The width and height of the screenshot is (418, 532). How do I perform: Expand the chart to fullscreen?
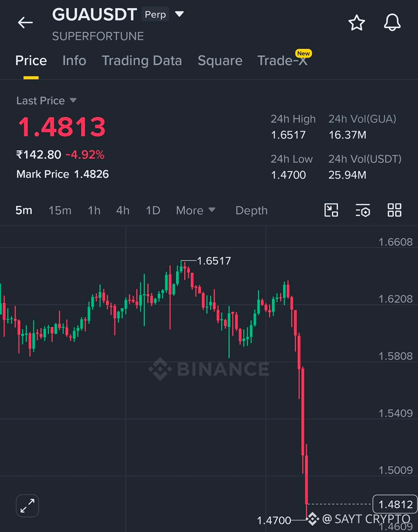coord(27,506)
